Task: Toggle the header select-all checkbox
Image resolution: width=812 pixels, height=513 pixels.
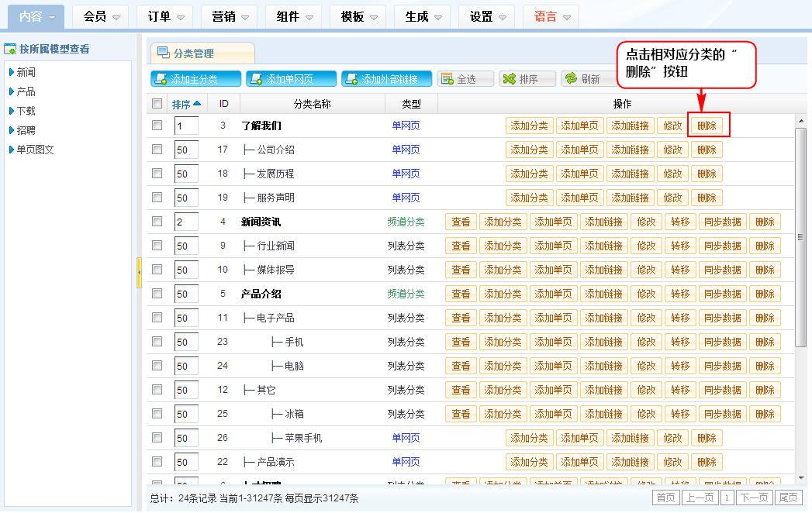Action: tap(157, 104)
